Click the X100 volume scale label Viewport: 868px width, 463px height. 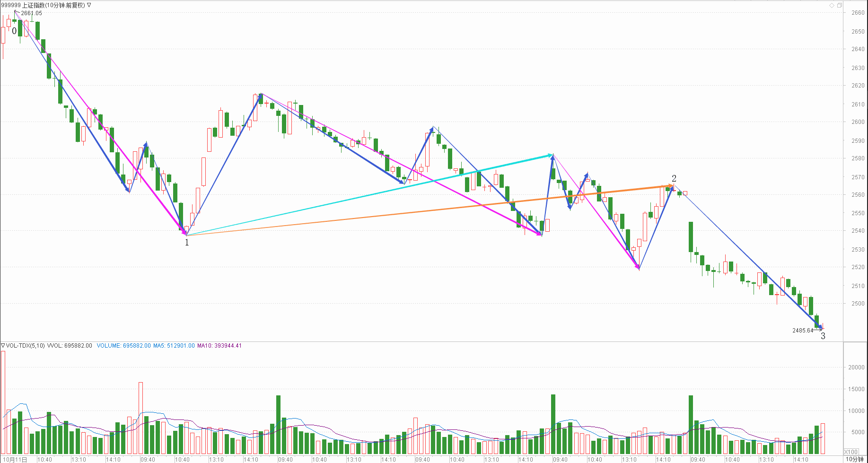[851, 452]
